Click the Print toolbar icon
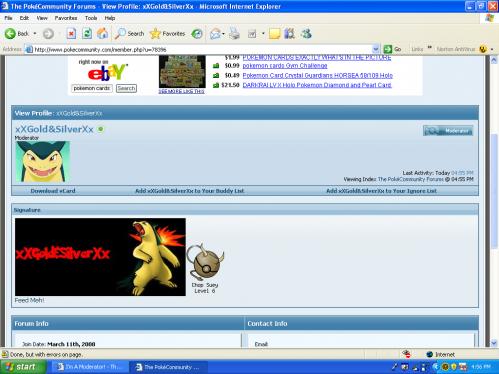Viewport: 499px width, 374px height. (x=234, y=34)
